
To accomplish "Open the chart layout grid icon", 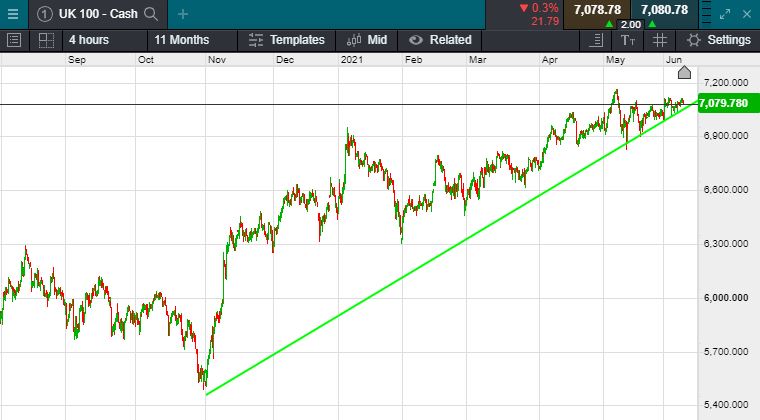I will point(45,40).
